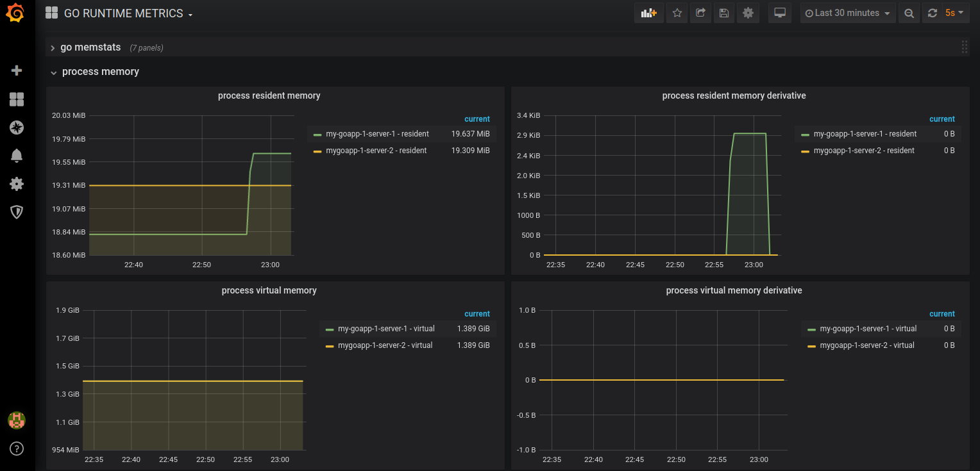Expand the go memstats row

click(90, 47)
